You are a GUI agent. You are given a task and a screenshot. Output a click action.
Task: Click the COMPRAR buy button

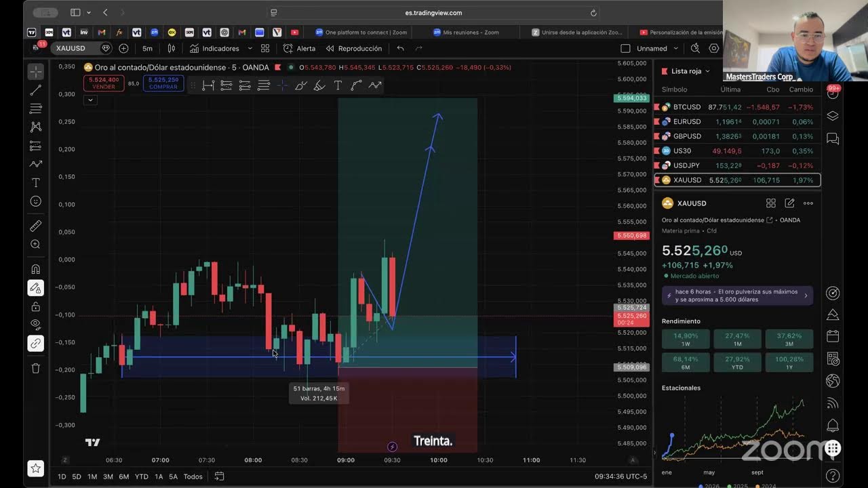point(163,83)
